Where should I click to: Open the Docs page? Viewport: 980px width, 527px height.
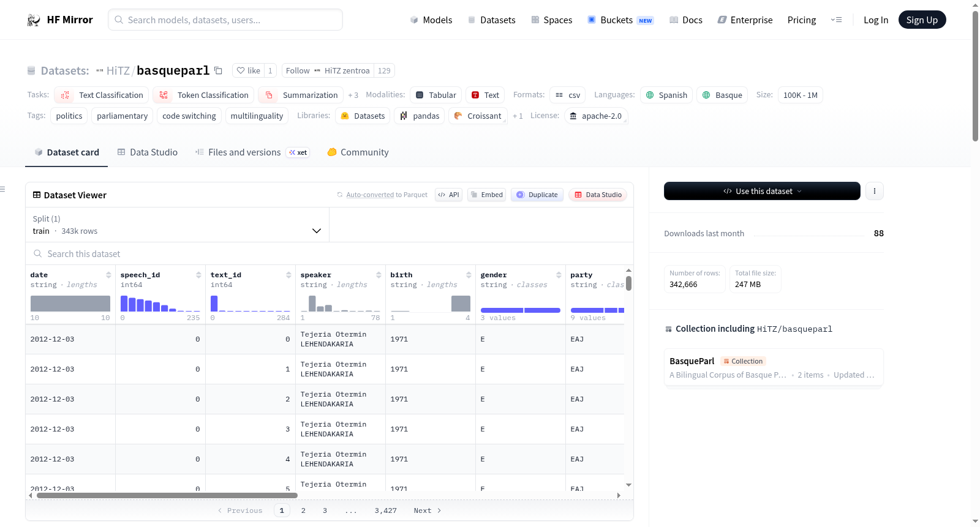[x=685, y=20]
